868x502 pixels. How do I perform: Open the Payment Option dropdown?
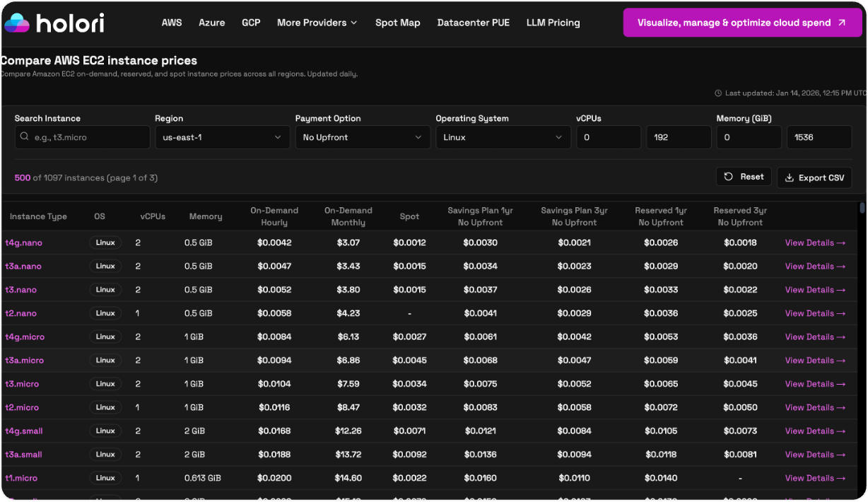click(x=363, y=136)
